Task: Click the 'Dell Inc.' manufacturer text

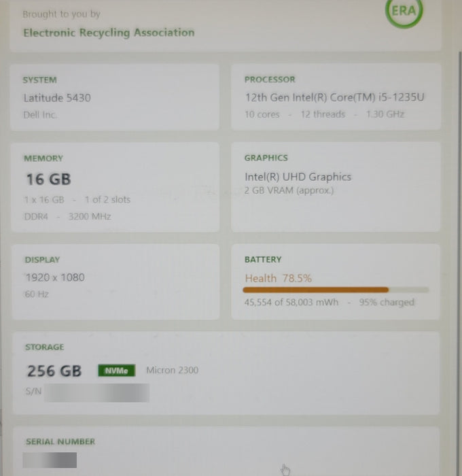Action: [x=40, y=115]
